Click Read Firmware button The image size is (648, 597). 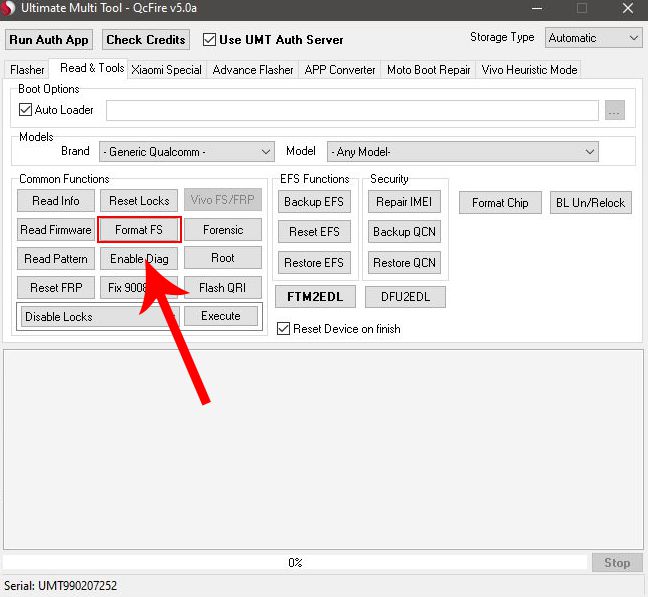point(56,230)
